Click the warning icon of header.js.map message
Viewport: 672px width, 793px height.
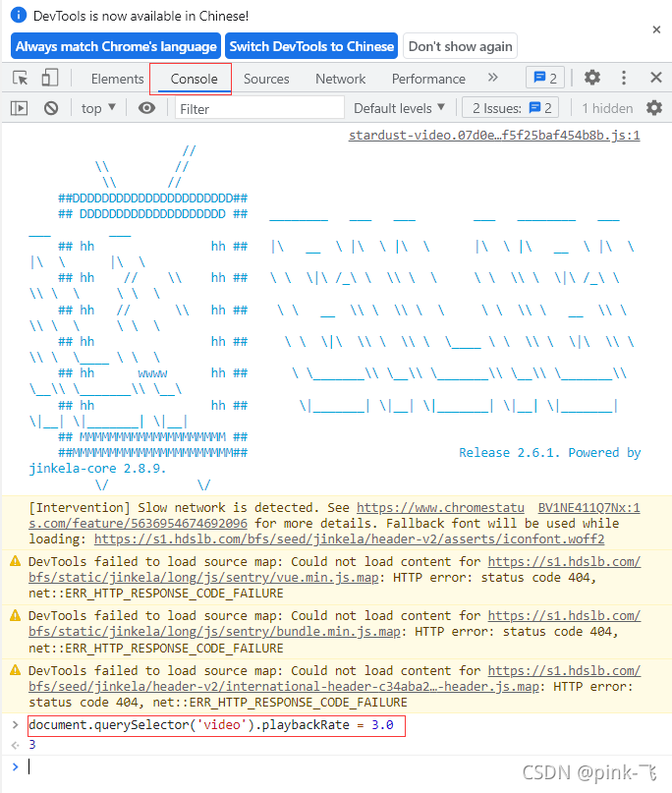coord(16,670)
